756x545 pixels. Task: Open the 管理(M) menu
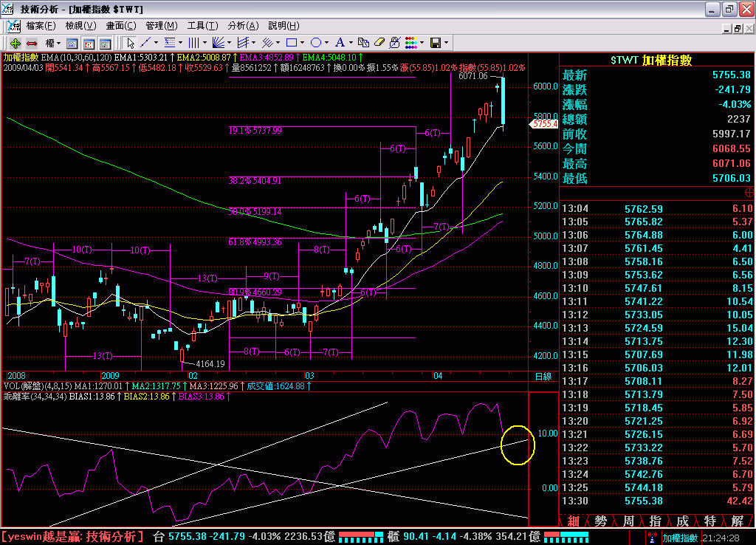[162, 26]
